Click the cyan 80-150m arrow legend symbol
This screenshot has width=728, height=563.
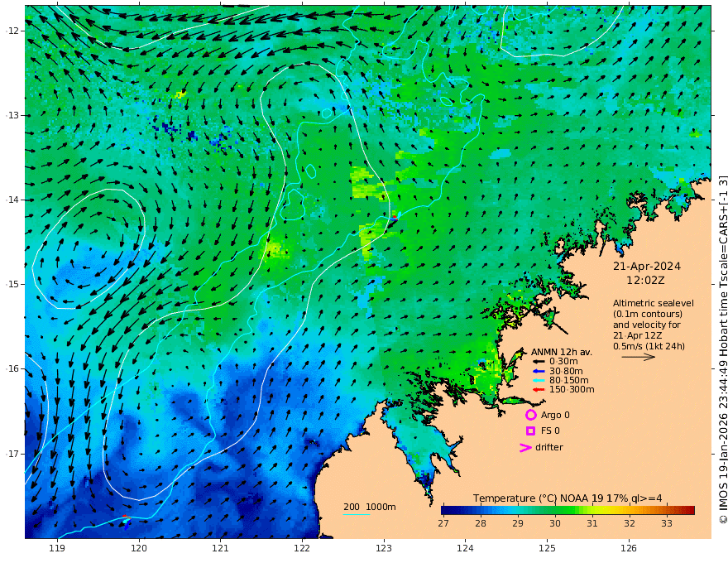tap(539, 381)
